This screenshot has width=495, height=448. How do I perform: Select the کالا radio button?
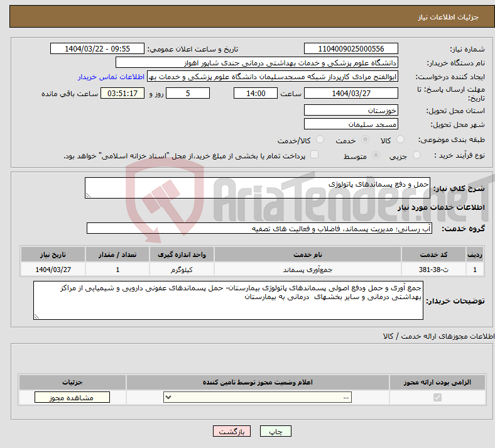pos(400,139)
